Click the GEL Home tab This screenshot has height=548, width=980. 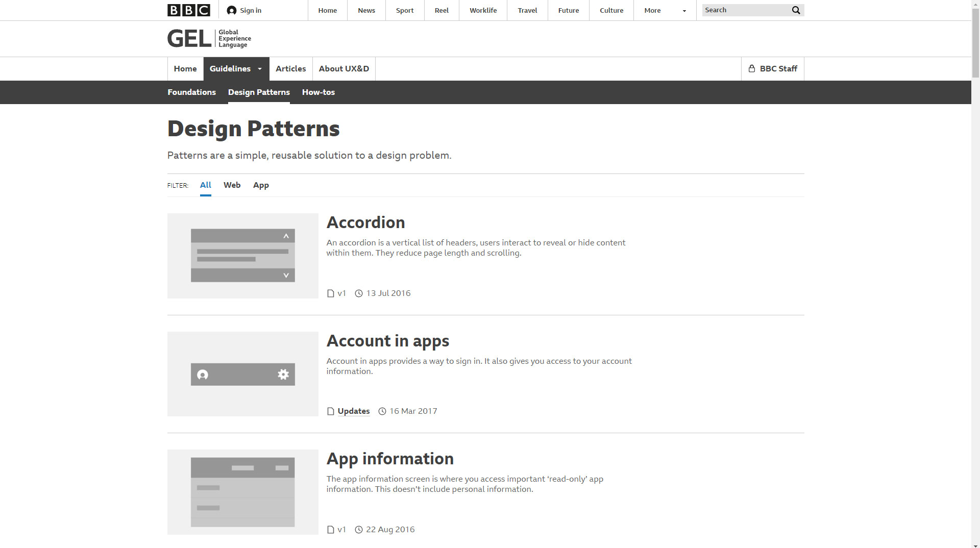pyautogui.click(x=185, y=69)
